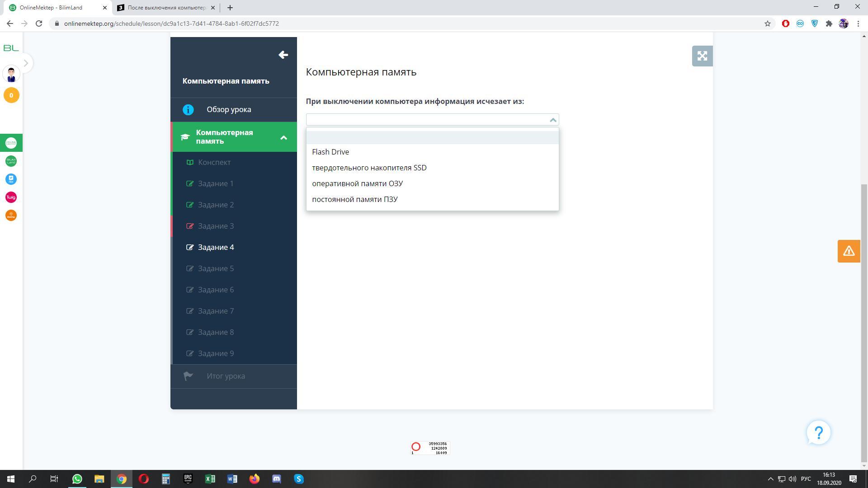Select option оперативной памяти ОЗУ

(x=357, y=183)
